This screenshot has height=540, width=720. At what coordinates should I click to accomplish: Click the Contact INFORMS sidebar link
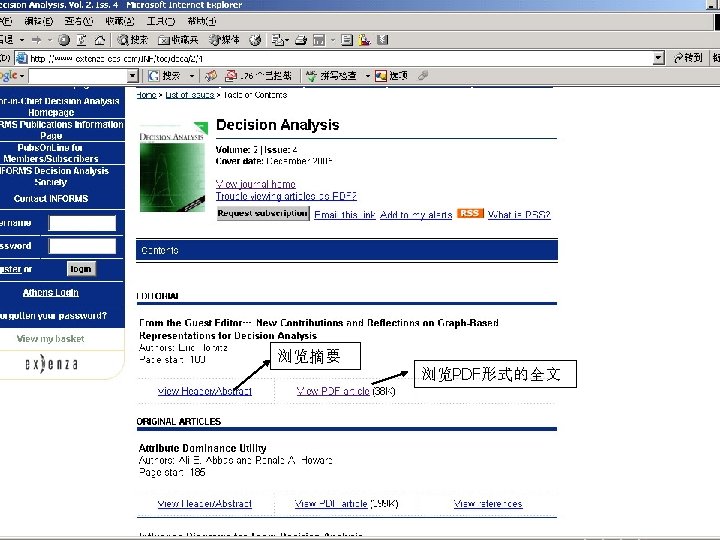pos(51,199)
